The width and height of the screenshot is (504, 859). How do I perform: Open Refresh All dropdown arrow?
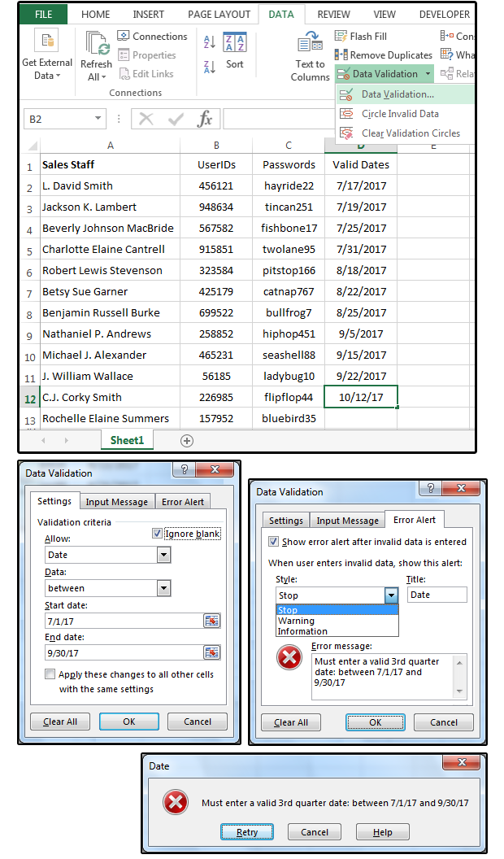click(x=103, y=77)
